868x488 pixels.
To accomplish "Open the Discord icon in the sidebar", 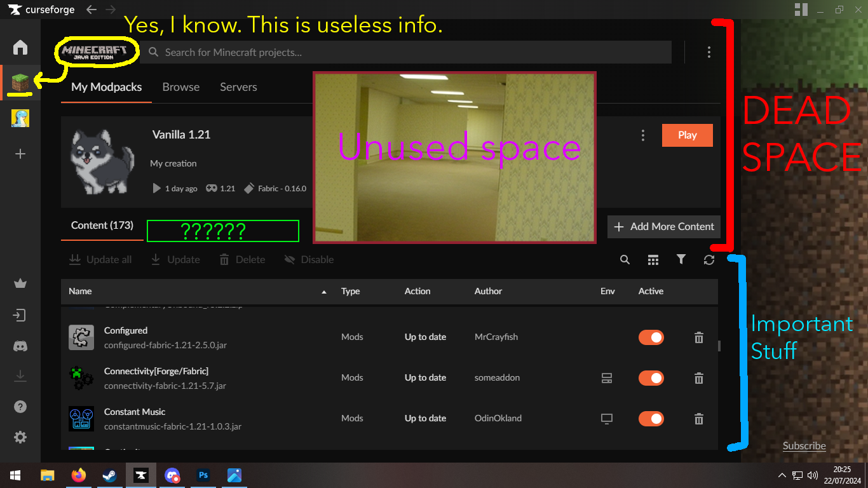I will pos(20,346).
